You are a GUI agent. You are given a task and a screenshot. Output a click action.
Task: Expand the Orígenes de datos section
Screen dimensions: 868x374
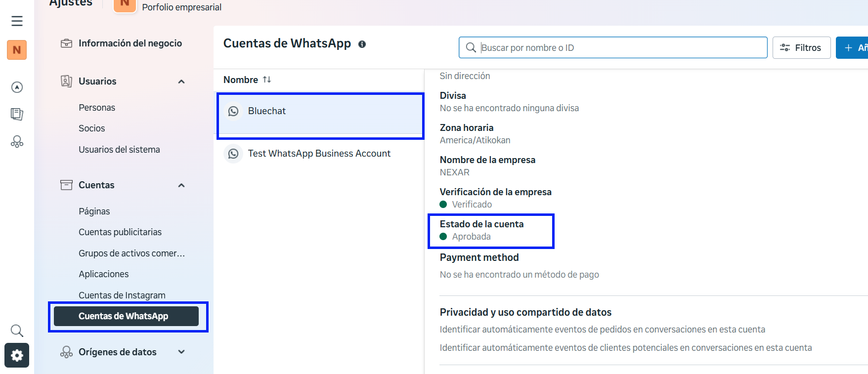[181, 352]
